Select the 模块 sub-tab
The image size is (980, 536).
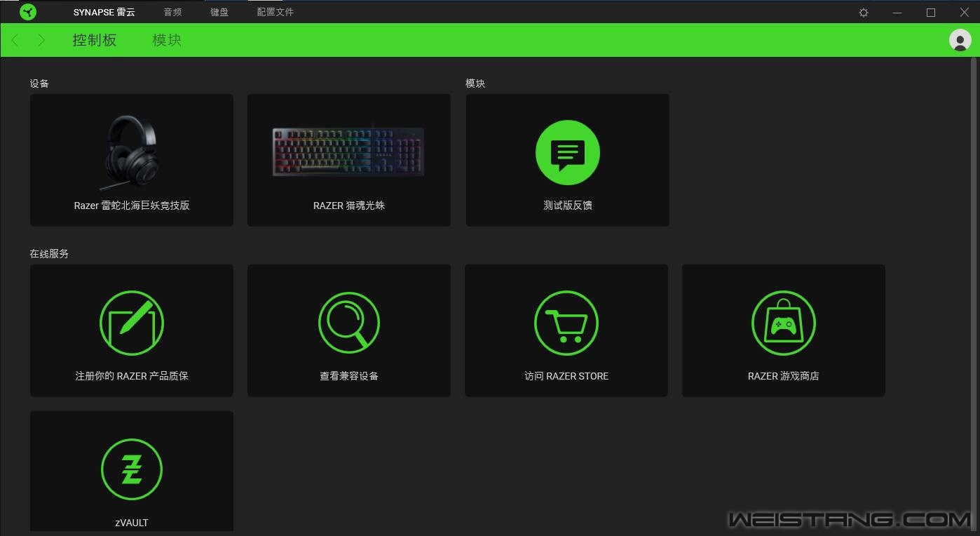pyautogui.click(x=167, y=40)
